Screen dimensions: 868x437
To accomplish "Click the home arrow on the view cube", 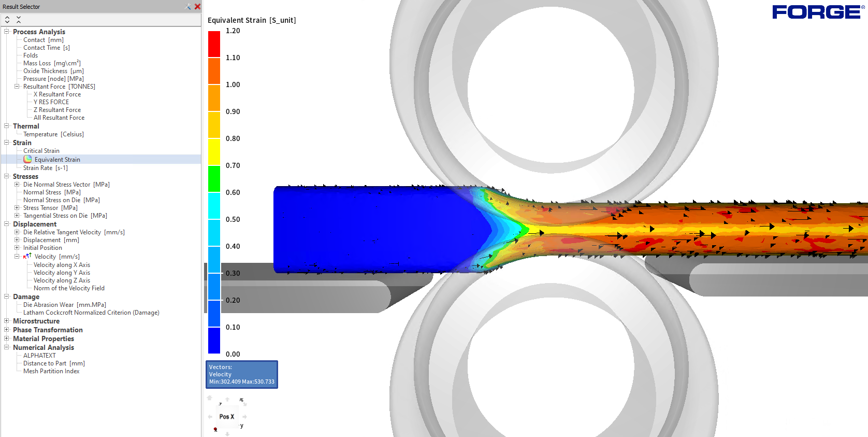I will tap(210, 398).
